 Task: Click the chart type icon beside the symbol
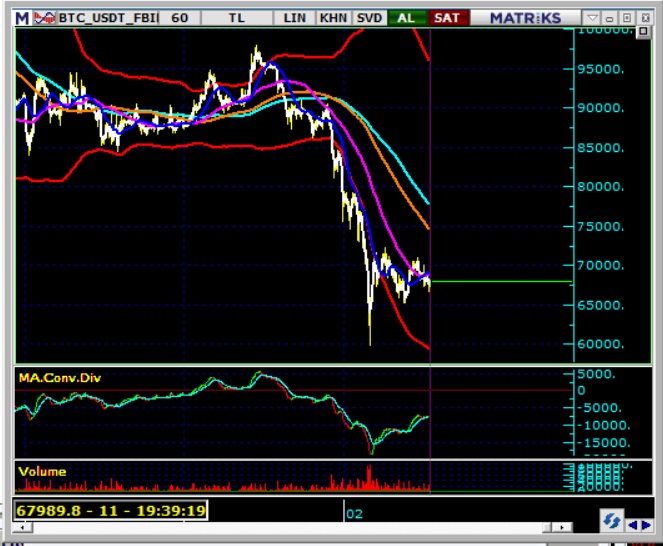41,18
